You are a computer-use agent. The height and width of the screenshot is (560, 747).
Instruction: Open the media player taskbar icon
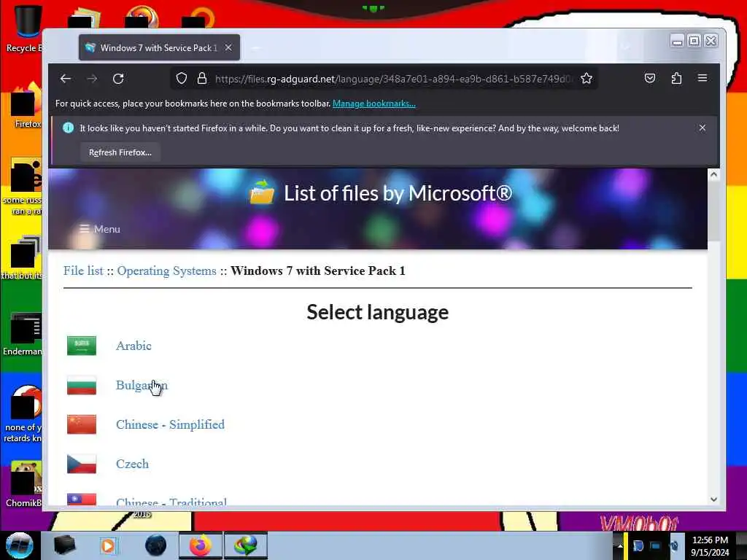tap(108, 545)
